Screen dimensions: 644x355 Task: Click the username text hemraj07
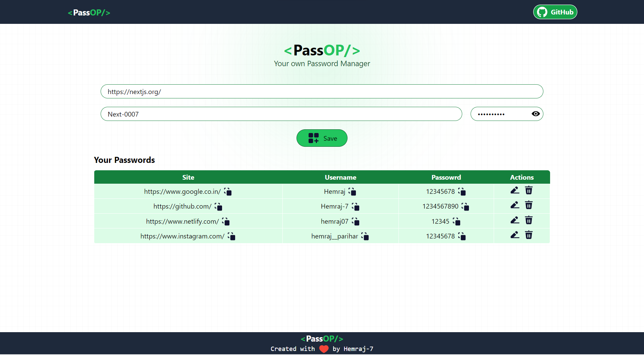335,221
